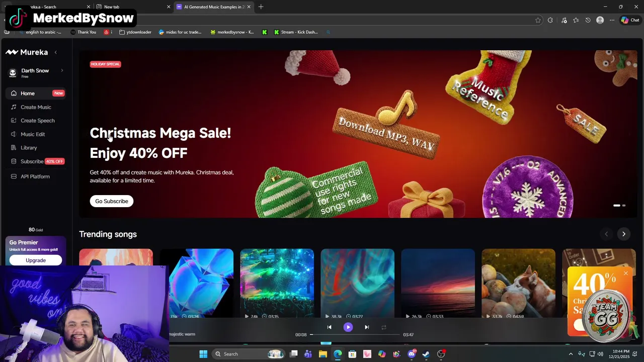The height and width of the screenshot is (362, 644).
Task: Open the concert crowd song thumbnail
Action: [277, 284]
